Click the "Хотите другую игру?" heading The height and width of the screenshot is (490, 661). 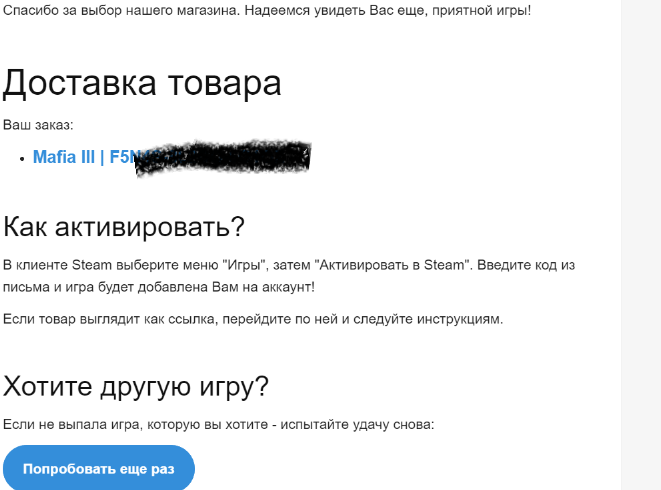(136, 386)
